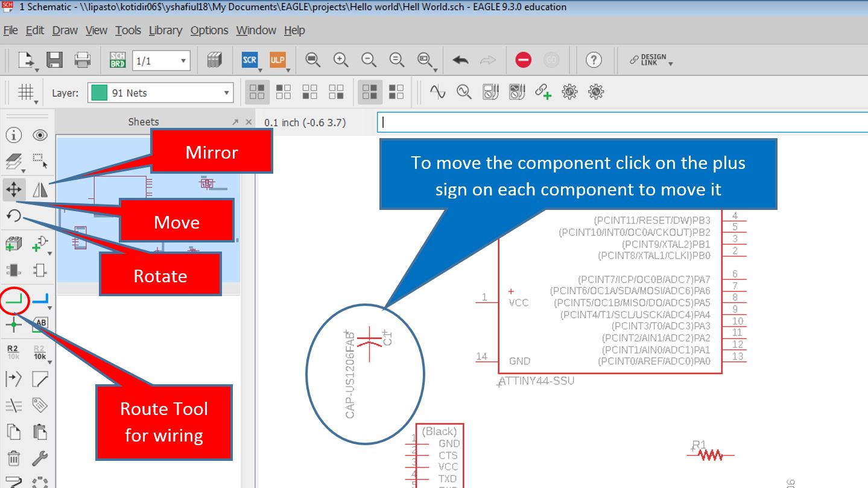Image resolution: width=868 pixels, height=488 pixels.
Task: Switch to board with SCH/BRD icon
Action: 118,60
